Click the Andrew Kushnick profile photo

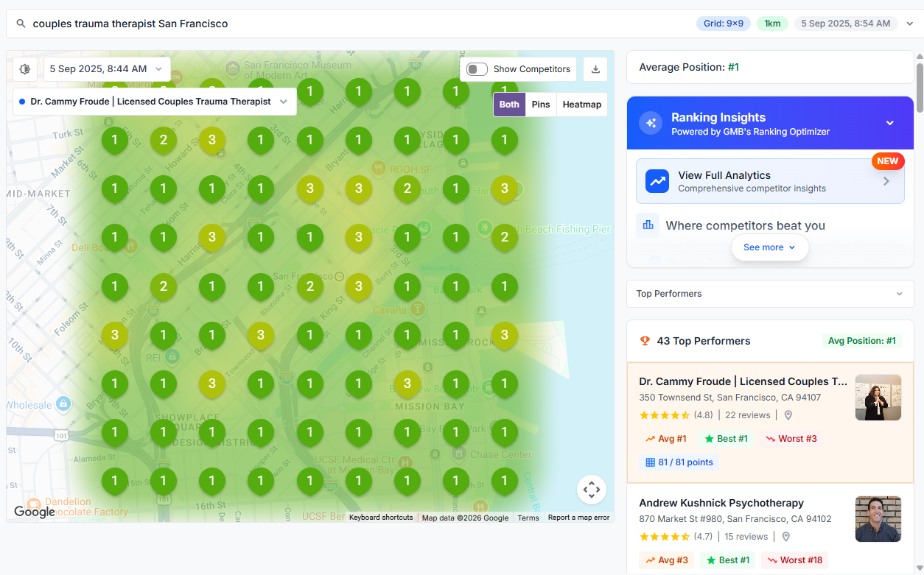[x=878, y=519]
